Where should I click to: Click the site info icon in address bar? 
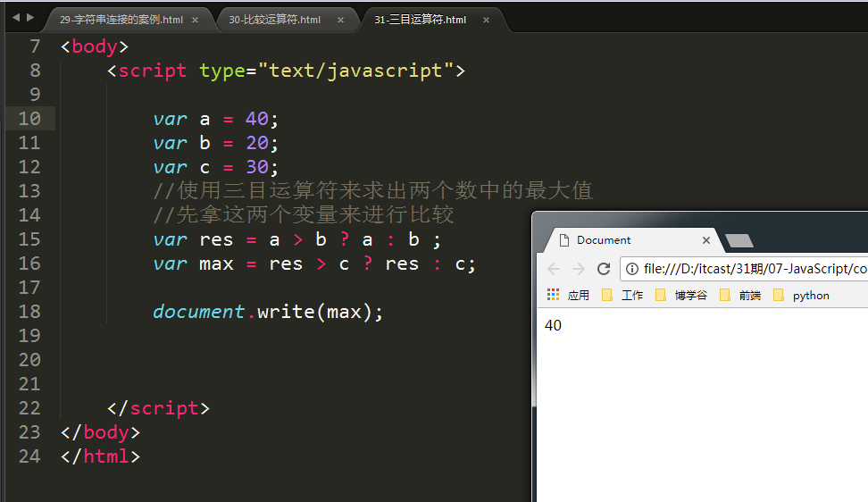[x=631, y=269]
